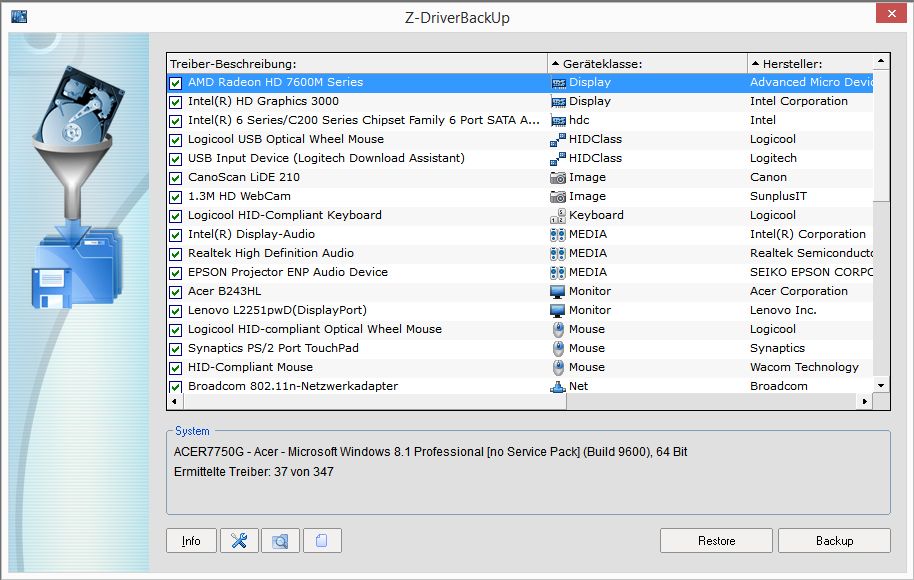The width and height of the screenshot is (914, 580).
Task: Toggle the 1.3M HD WebCam checkbox
Action: (x=175, y=197)
